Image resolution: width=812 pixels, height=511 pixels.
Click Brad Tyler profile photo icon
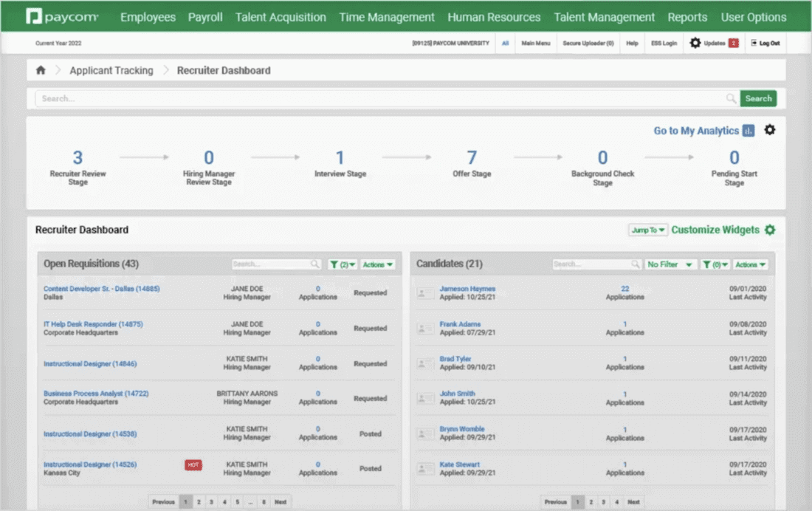point(425,363)
